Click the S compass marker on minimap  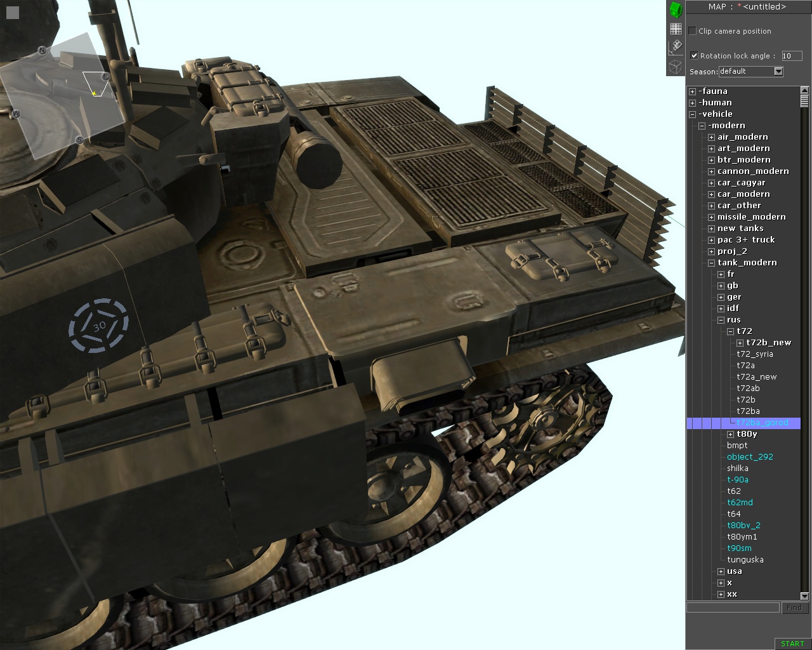pos(79,140)
